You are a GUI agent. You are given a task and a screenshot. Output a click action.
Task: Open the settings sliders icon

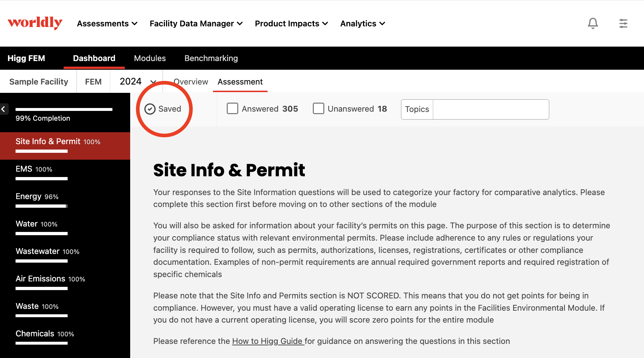tap(623, 23)
